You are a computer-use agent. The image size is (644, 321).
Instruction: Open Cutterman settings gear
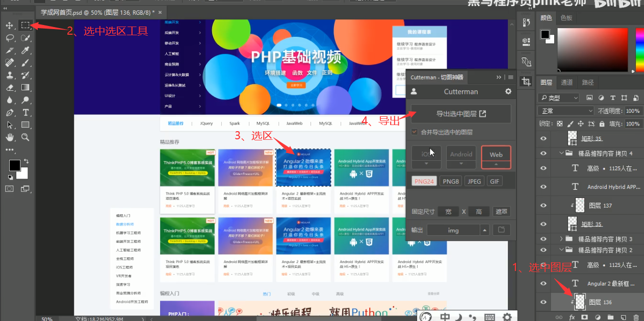508,91
